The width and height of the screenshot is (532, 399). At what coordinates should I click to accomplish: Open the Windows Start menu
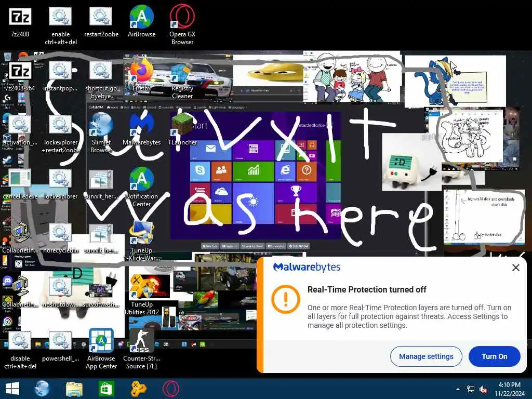pos(12,389)
